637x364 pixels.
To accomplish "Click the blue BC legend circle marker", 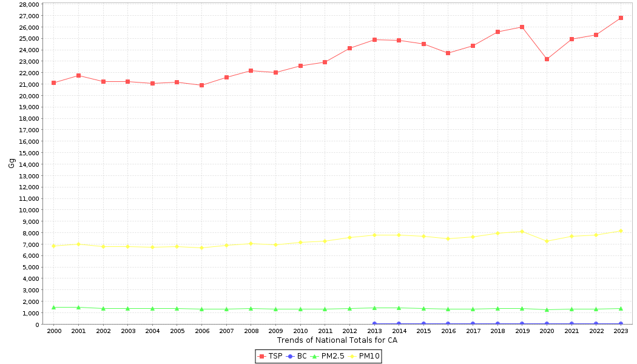I will 290,356.
